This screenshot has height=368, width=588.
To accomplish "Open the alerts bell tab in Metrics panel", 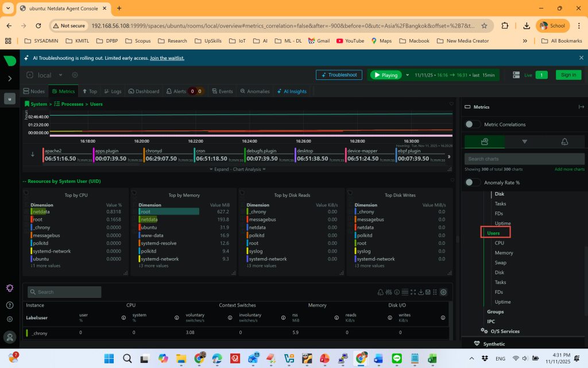I will (x=564, y=141).
